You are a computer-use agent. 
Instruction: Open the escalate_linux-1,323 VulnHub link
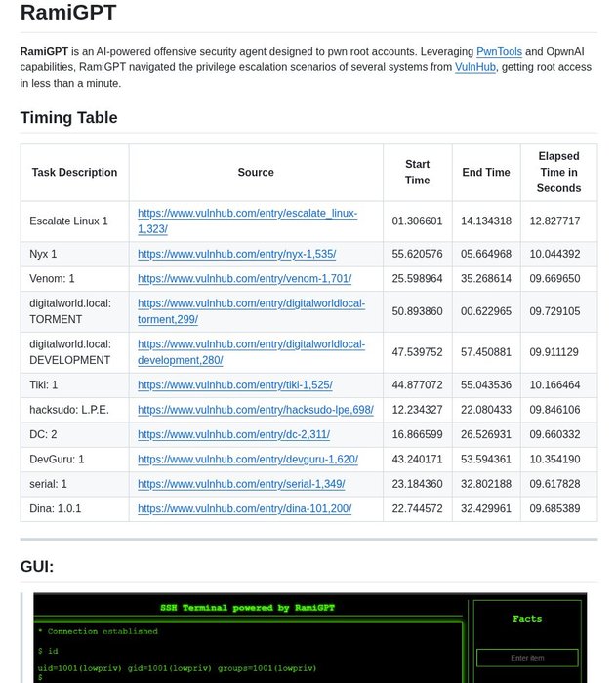coord(247,221)
